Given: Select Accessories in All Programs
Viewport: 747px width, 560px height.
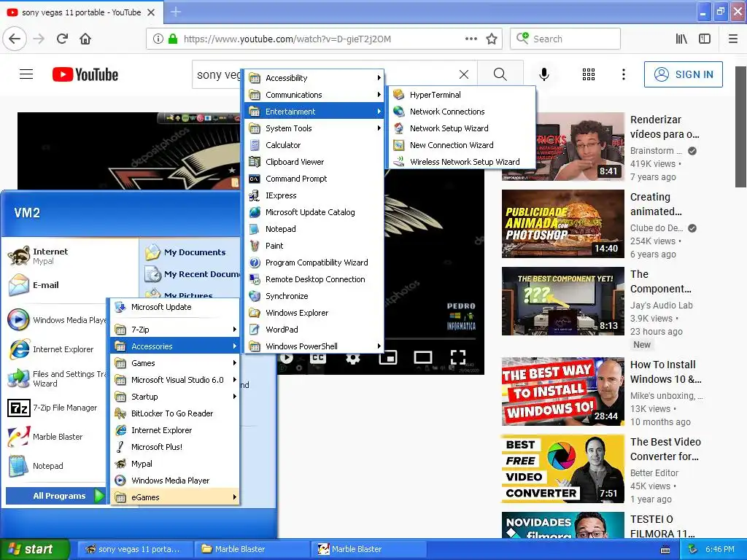Looking at the screenshot, I should (x=175, y=346).
